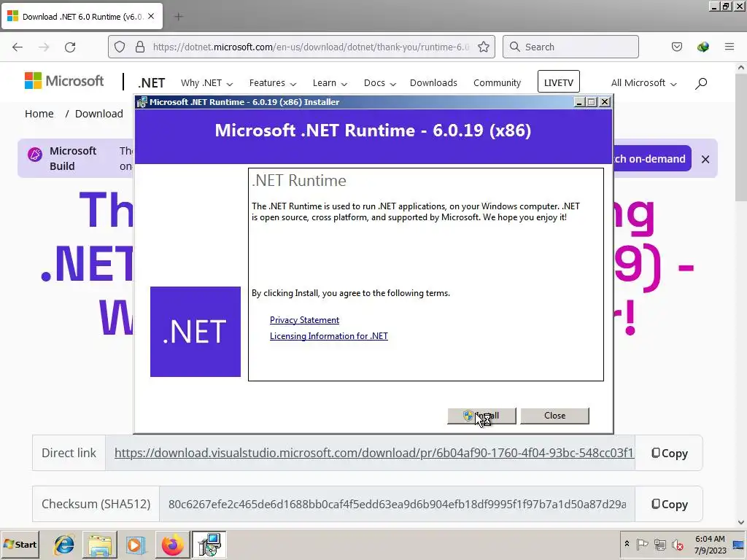Open a new tab with plus button
Image resolution: width=747 pixels, height=560 pixels.
pyautogui.click(x=179, y=17)
